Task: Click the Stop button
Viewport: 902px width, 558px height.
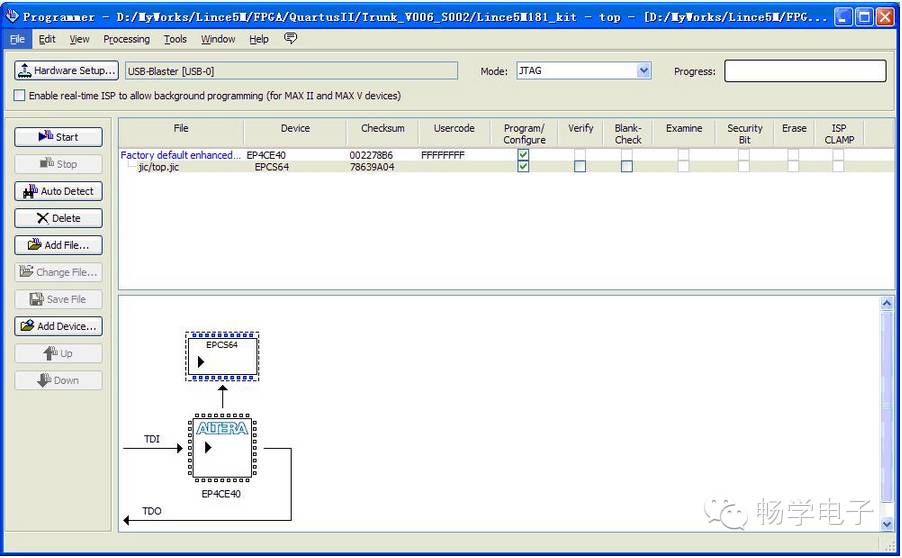Action: click(58, 164)
